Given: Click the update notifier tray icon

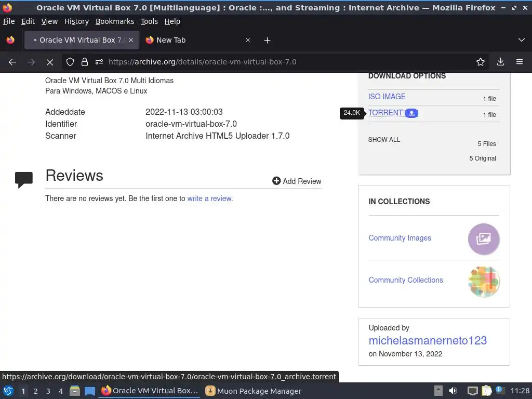Looking at the screenshot, I should point(500,390).
